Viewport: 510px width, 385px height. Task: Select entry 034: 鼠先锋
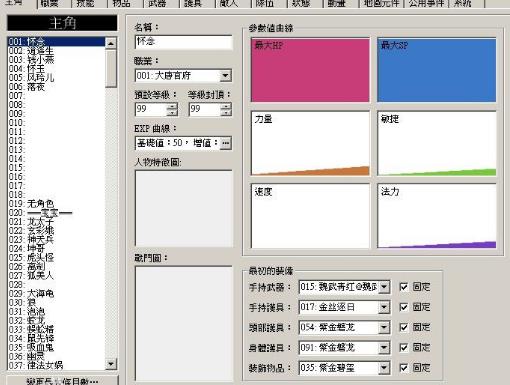click(x=56, y=339)
